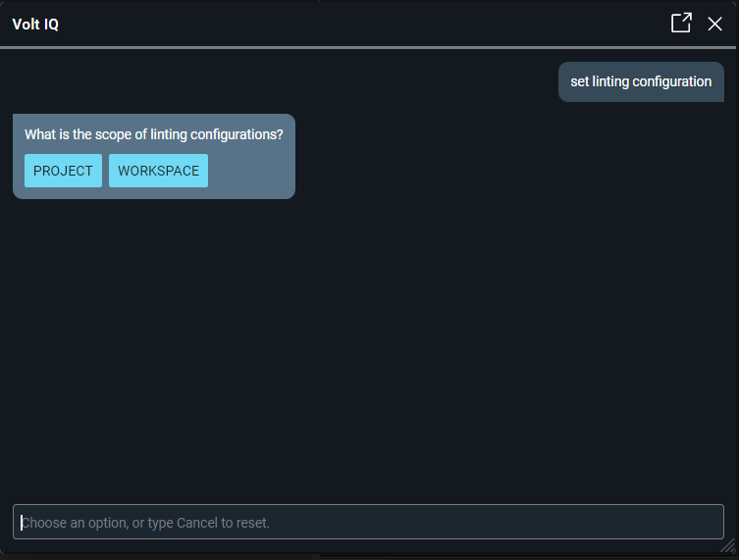Choose the PROJECT scope option
The width and height of the screenshot is (739, 560).
63,171
